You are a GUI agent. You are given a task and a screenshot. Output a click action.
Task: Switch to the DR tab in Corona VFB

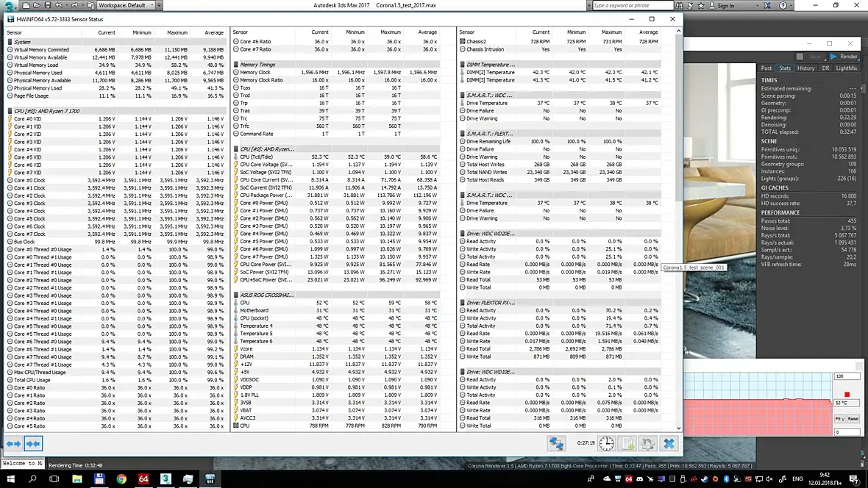(x=825, y=68)
